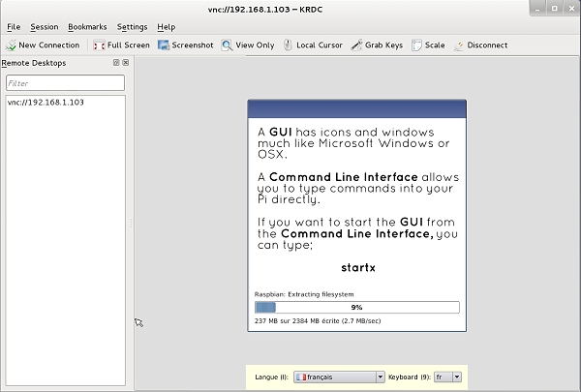Click the KRDC window title text
Image resolution: width=581 pixels, height=392 pixels.
click(265, 10)
